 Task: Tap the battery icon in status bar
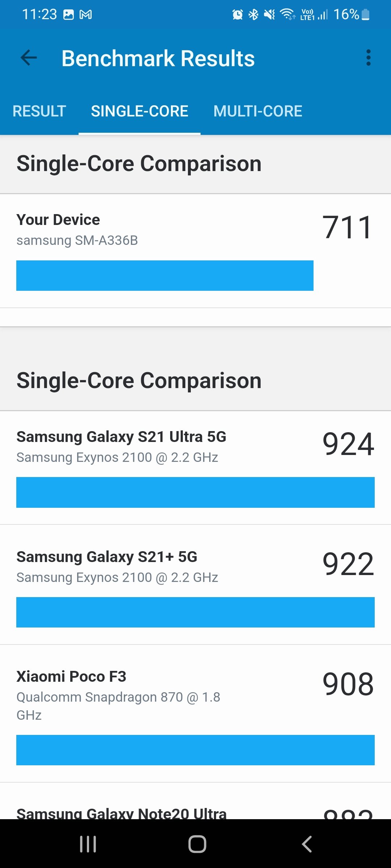[x=366, y=14]
